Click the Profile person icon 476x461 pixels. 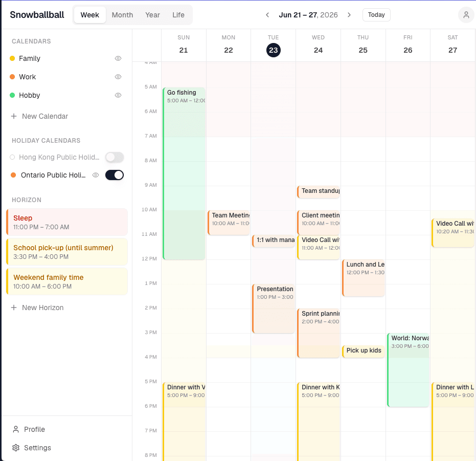click(16, 429)
